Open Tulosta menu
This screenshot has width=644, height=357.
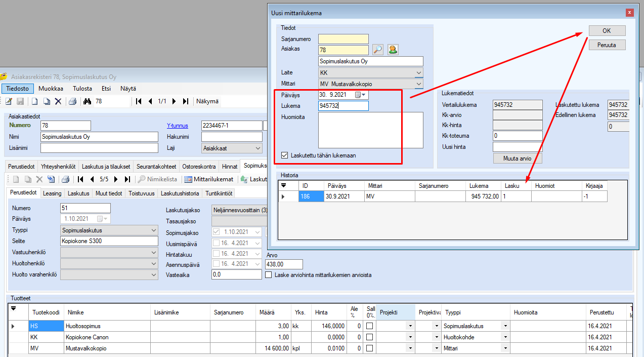pos(82,89)
